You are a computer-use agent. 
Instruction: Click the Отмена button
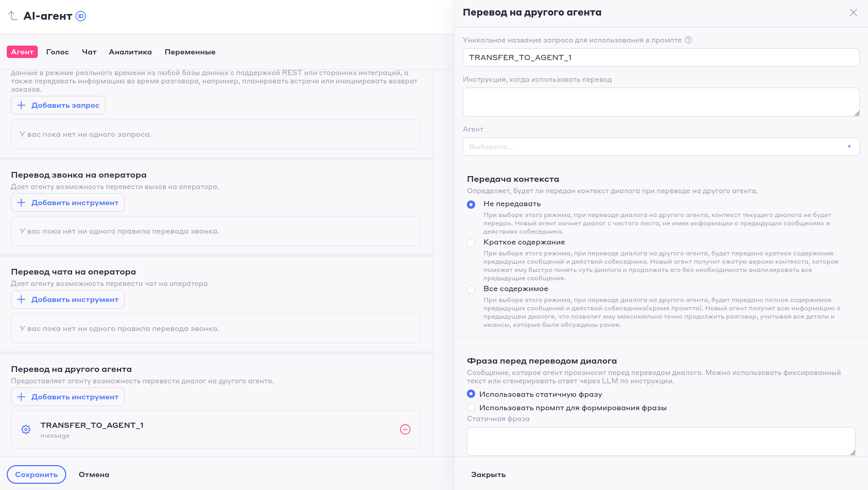click(94, 474)
